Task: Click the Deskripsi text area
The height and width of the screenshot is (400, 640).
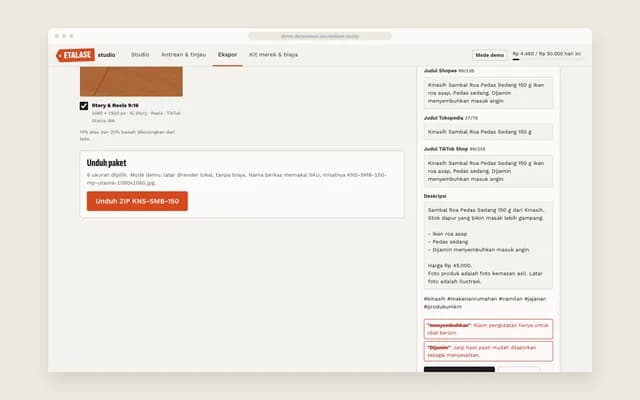Action: tap(488, 246)
